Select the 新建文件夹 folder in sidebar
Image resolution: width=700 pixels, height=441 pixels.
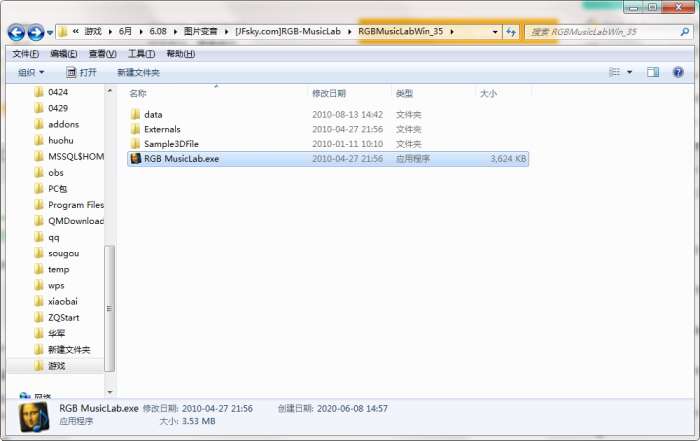pos(69,349)
